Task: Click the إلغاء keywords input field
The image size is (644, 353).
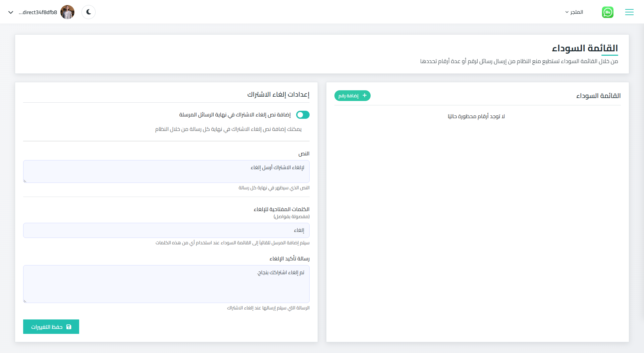Action: tap(166, 230)
